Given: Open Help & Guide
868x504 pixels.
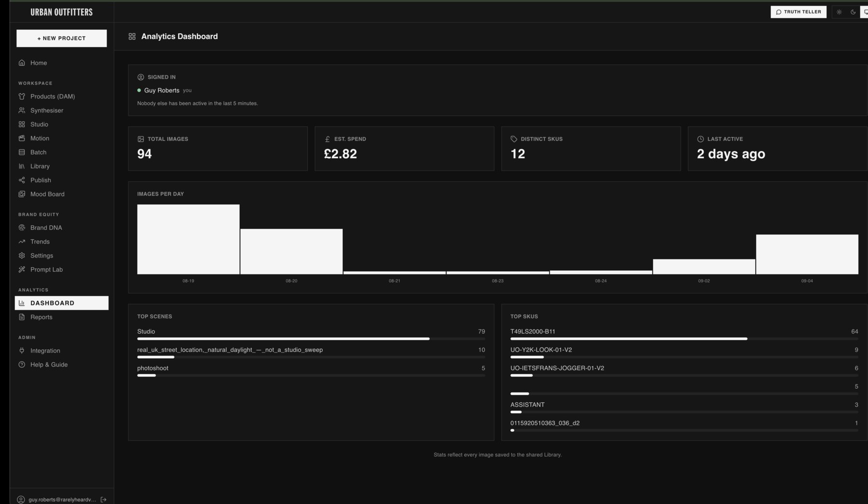Looking at the screenshot, I should click(62, 365).
